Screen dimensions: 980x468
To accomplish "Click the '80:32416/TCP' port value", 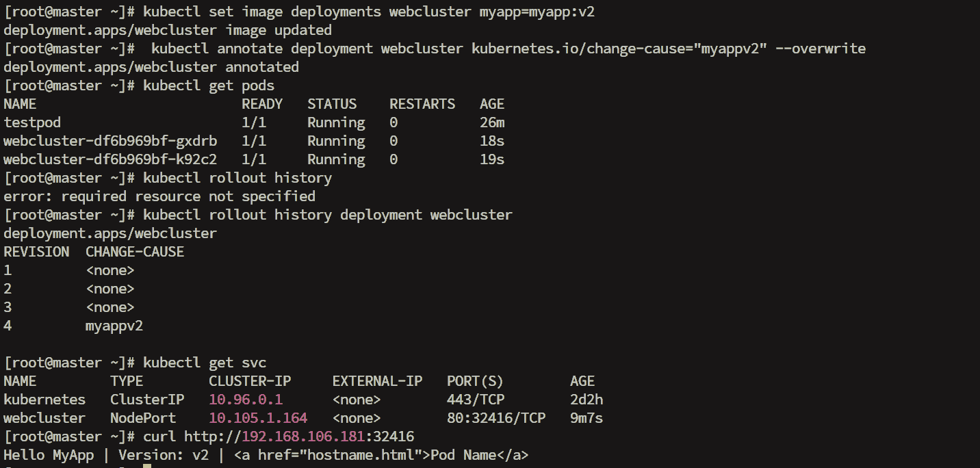I will pos(496,418).
